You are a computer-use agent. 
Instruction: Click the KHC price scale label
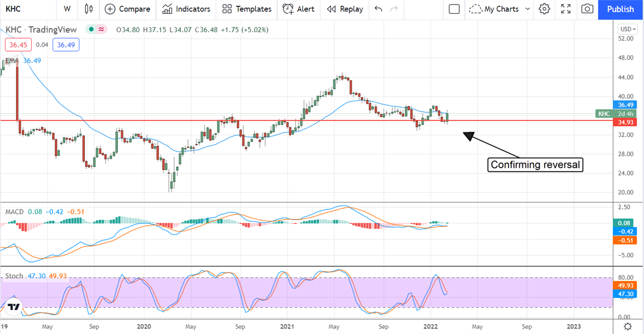click(604, 114)
